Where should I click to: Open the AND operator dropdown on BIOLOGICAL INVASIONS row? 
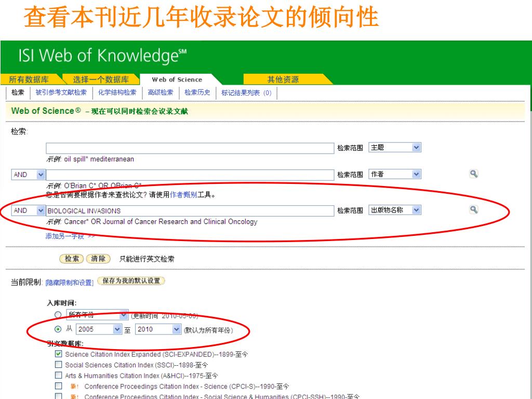(28, 210)
